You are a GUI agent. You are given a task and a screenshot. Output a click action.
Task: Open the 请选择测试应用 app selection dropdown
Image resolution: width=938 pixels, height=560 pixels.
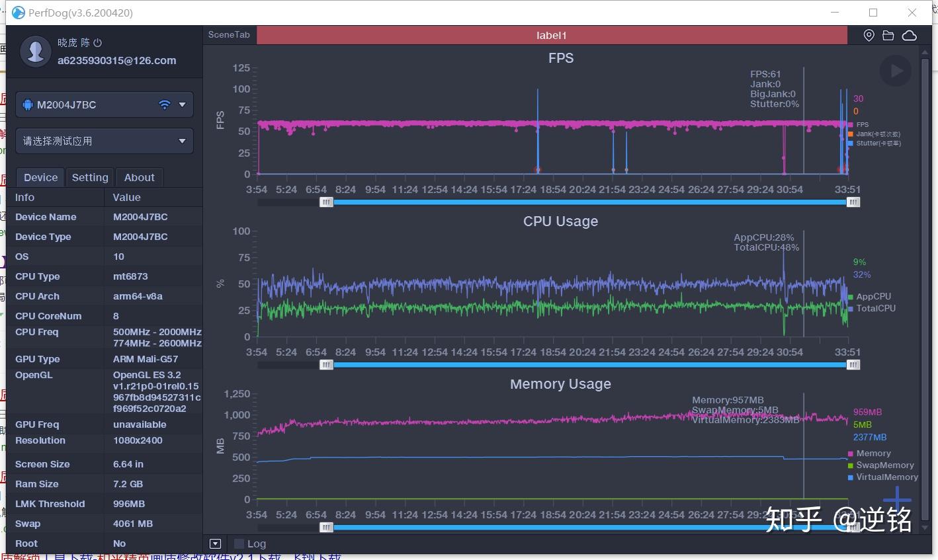[105, 141]
